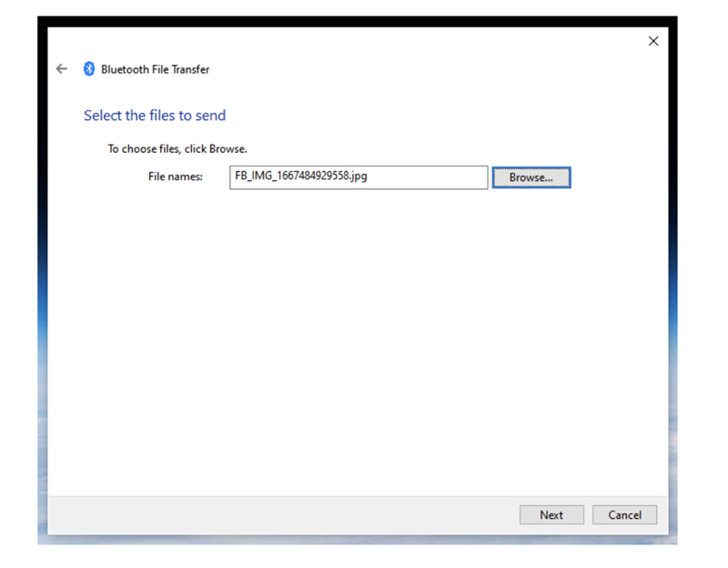The image size is (728, 568).
Task: Click the 'File names:' label
Action: (175, 177)
